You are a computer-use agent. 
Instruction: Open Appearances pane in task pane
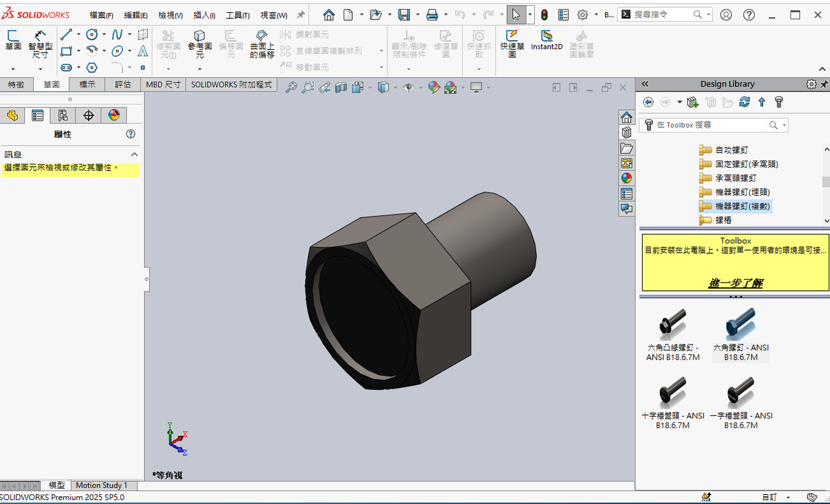pos(626,178)
